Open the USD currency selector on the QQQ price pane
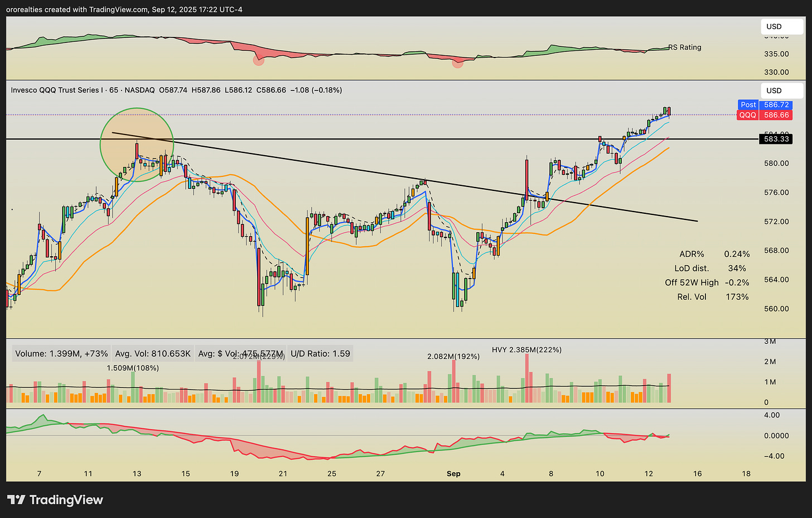Screen dimensions: 812x518 [x=782, y=90]
